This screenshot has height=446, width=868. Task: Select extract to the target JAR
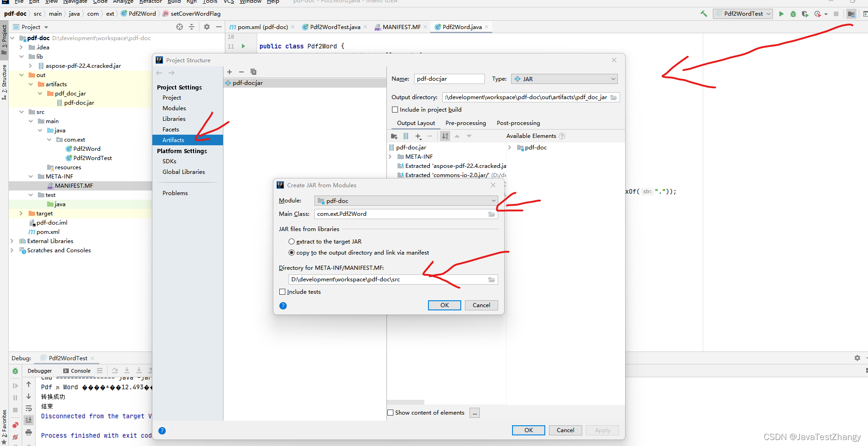(291, 242)
